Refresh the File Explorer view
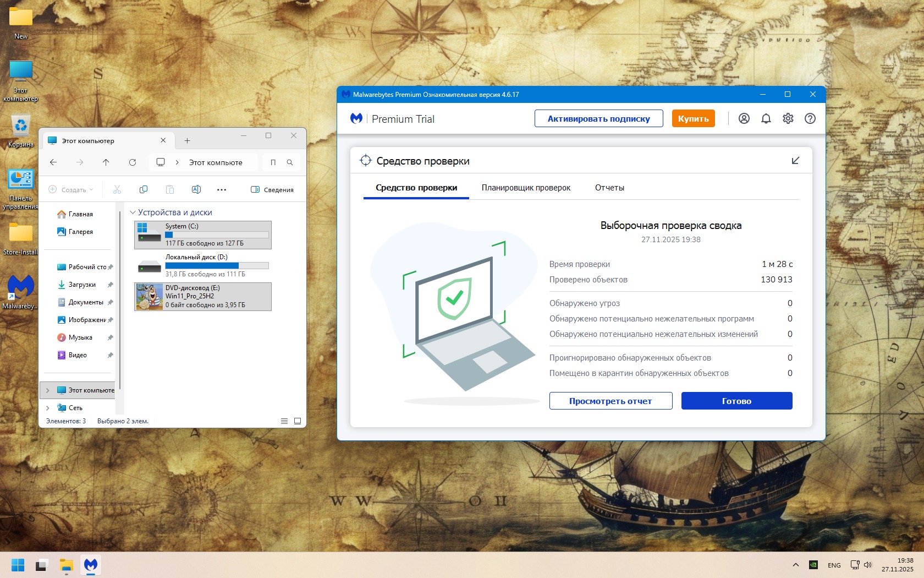This screenshot has height=578, width=924. pyautogui.click(x=133, y=162)
